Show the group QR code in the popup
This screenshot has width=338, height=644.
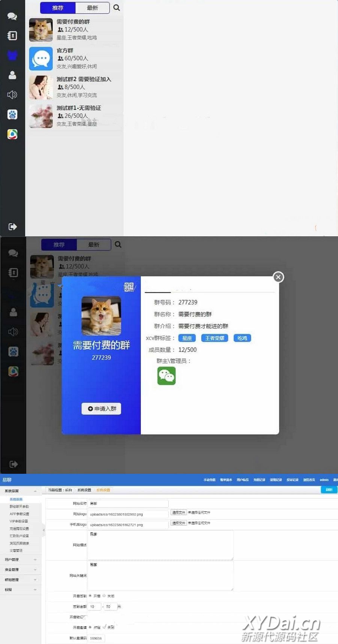129,287
